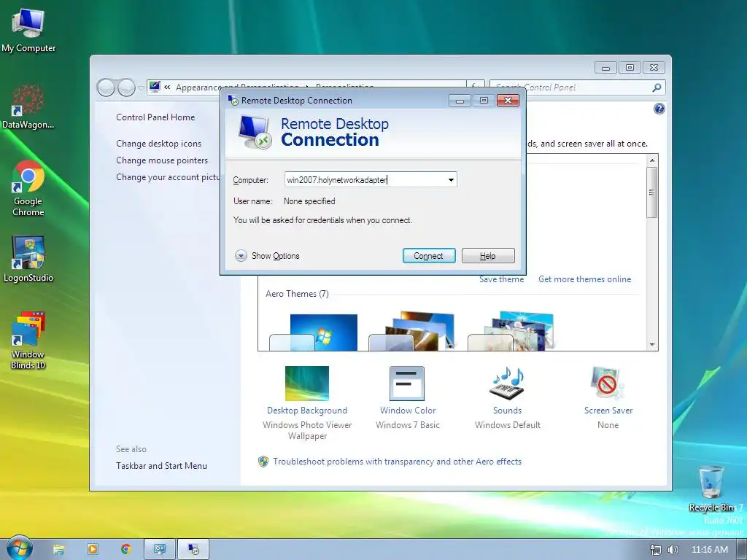Click the Chrome icon in the taskbar
747x560 pixels.
[125, 550]
